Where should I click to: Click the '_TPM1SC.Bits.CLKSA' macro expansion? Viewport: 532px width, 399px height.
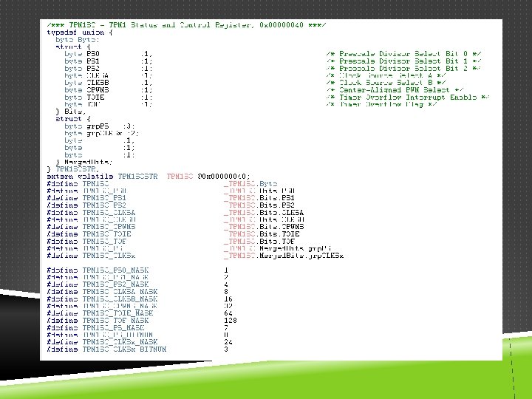coord(264,213)
